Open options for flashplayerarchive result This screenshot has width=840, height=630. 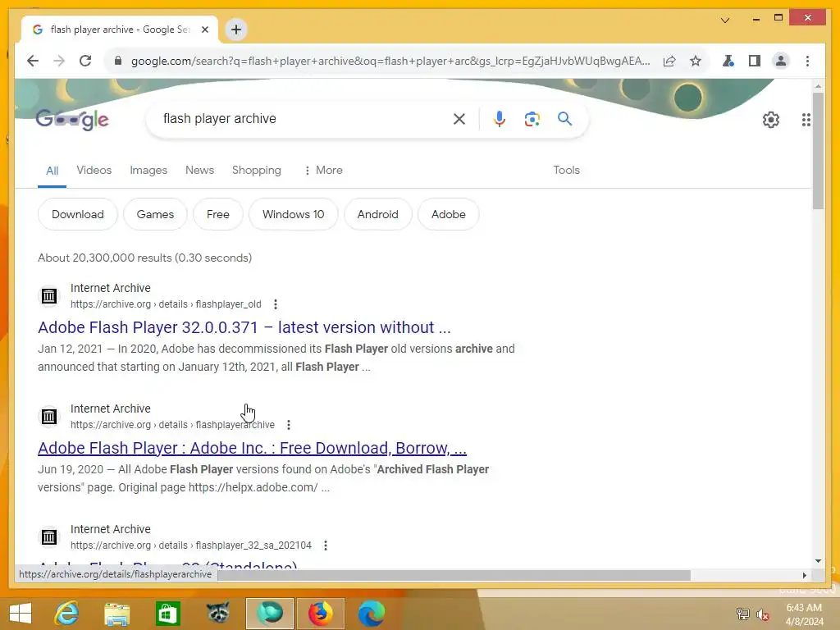(289, 425)
